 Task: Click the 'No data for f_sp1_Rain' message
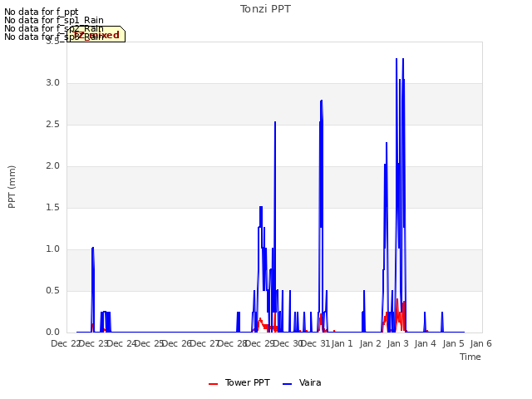point(54,20)
